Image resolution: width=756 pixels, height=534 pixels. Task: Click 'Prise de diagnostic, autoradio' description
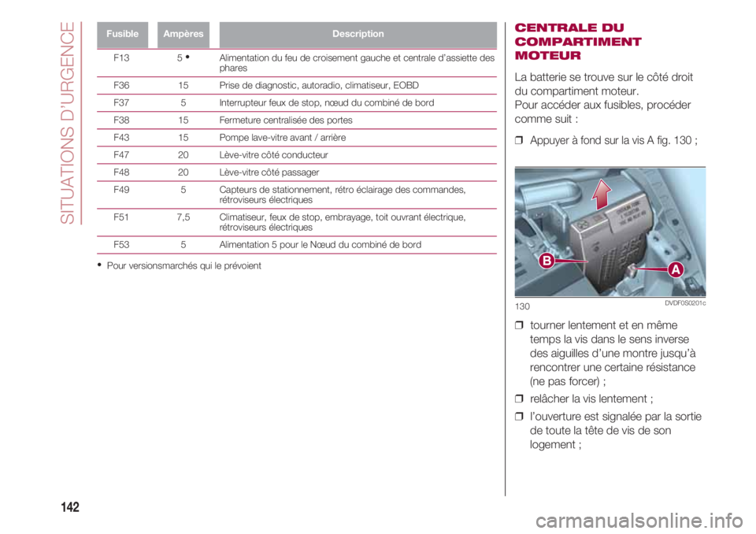pyautogui.click(x=319, y=85)
